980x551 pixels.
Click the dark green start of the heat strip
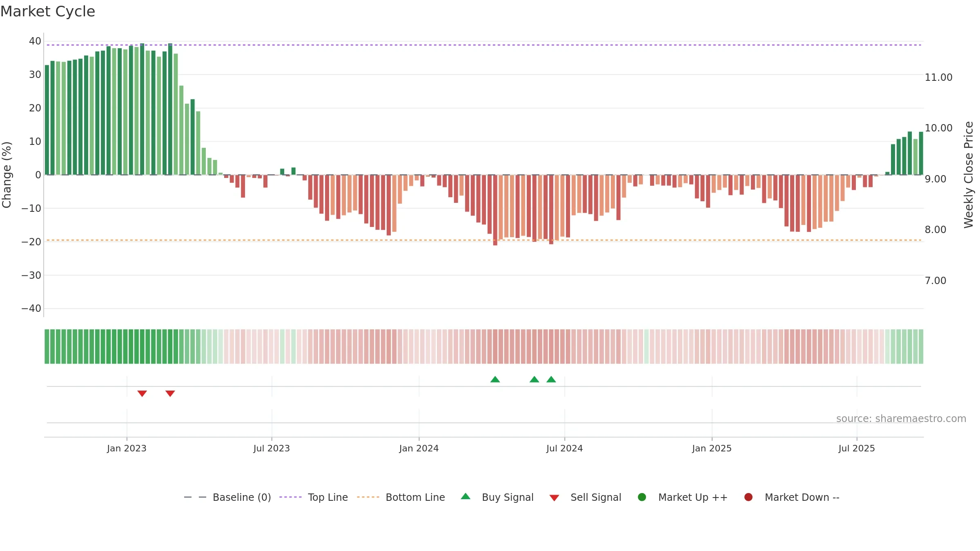pos(47,347)
